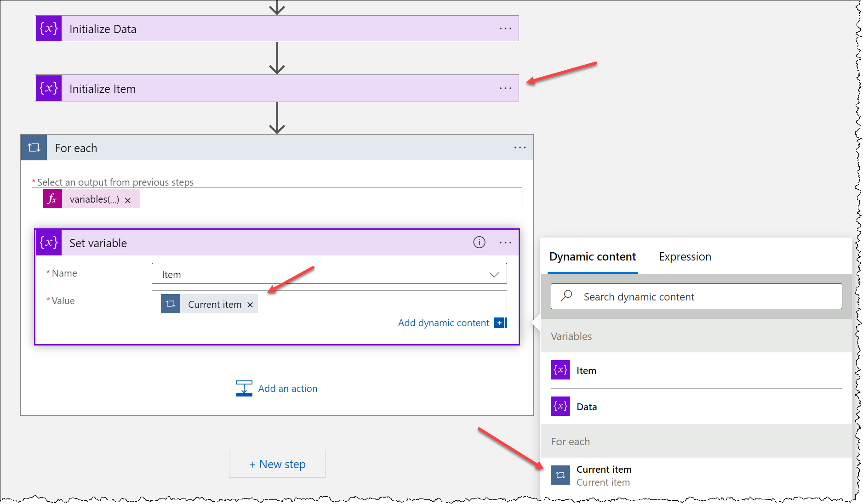This screenshot has width=863, height=504.
Task: Click the Current item loop icon in list
Action: coord(560,475)
